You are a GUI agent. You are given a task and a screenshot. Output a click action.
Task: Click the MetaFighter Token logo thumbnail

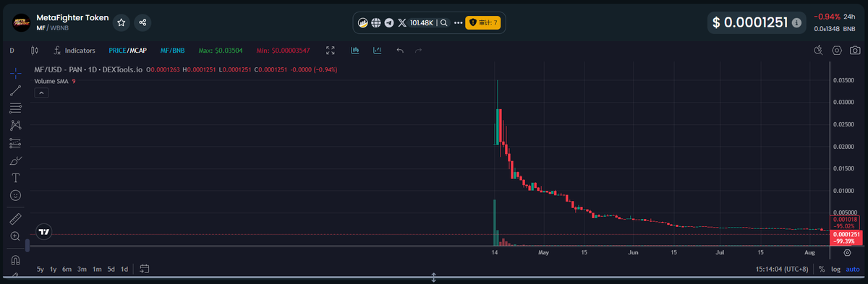click(x=22, y=23)
